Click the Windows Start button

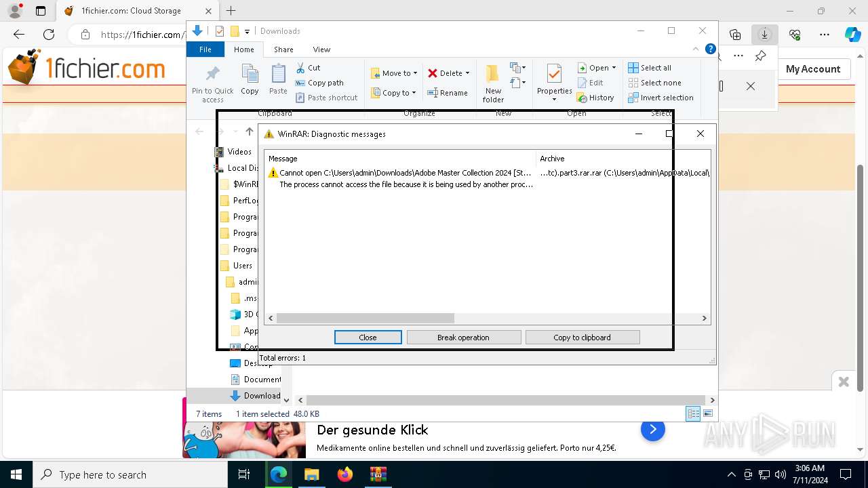pos(16,474)
